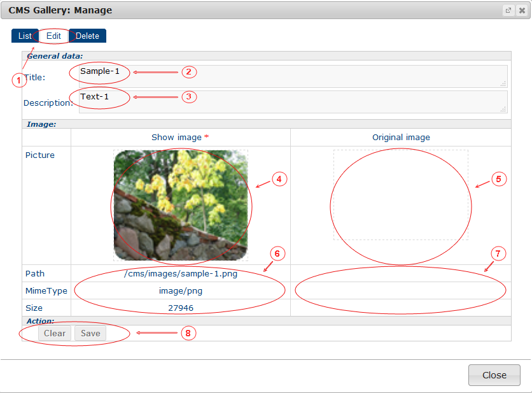
Task: Click the Title field resize grip
Action: pyautogui.click(x=503, y=83)
